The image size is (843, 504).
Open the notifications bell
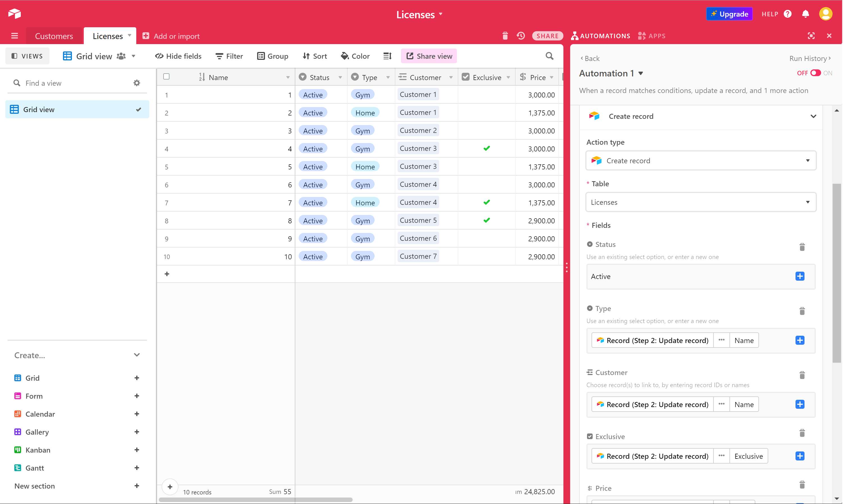805,14
